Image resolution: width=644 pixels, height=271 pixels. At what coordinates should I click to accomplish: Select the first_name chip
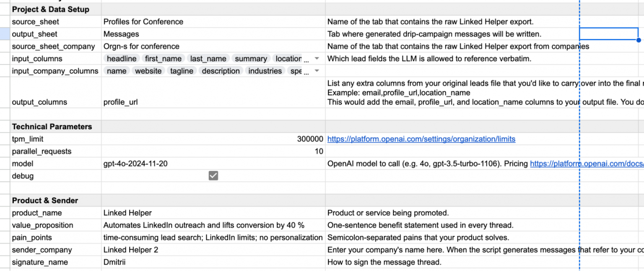(x=164, y=58)
